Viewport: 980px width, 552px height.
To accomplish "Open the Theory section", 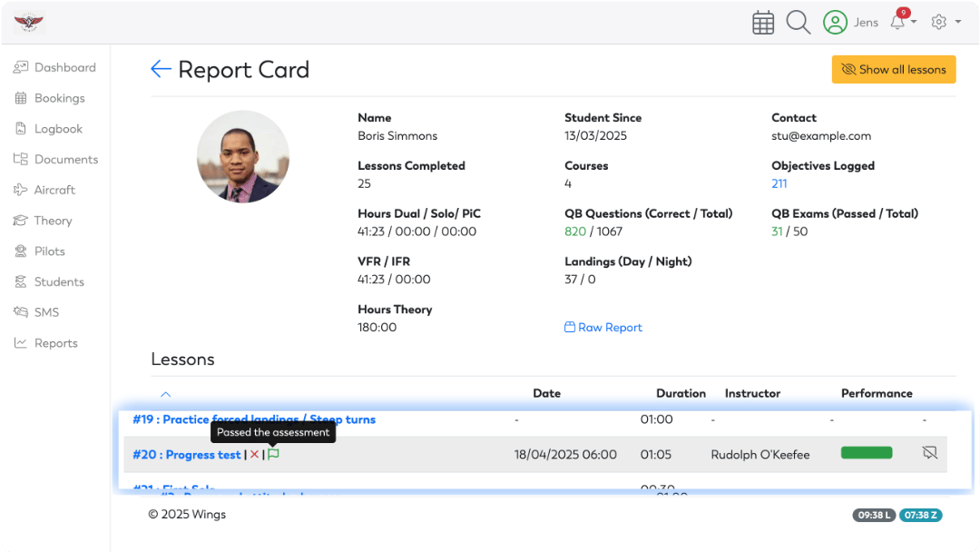I will [x=54, y=221].
